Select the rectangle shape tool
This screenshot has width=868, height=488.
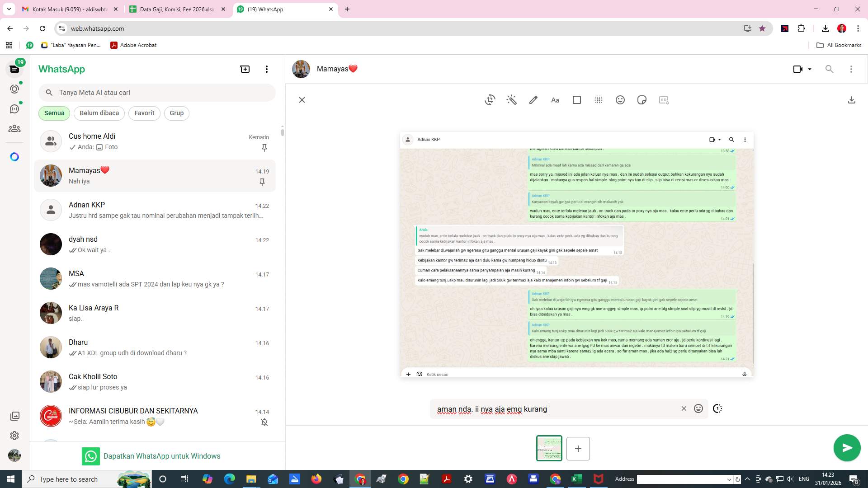pyautogui.click(x=576, y=100)
